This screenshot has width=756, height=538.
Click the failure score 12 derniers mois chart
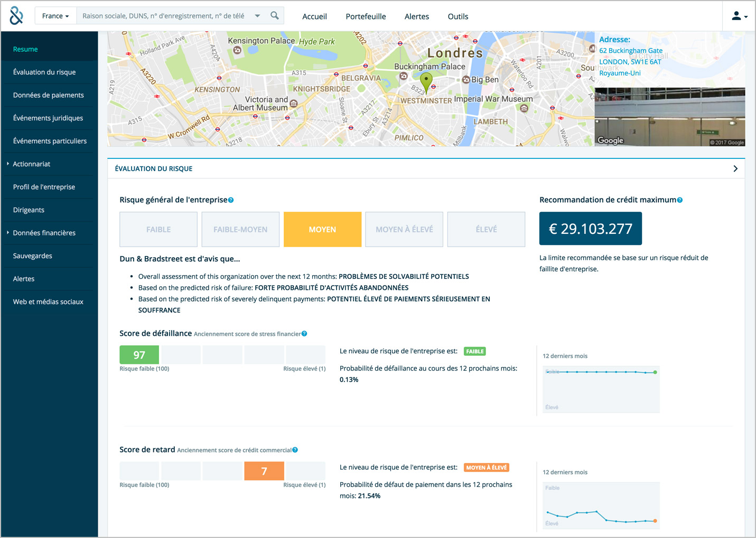(x=601, y=389)
